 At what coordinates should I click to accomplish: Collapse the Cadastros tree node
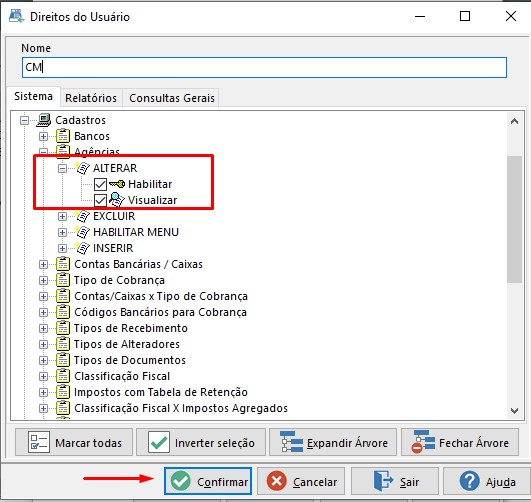pyautogui.click(x=24, y=120)
